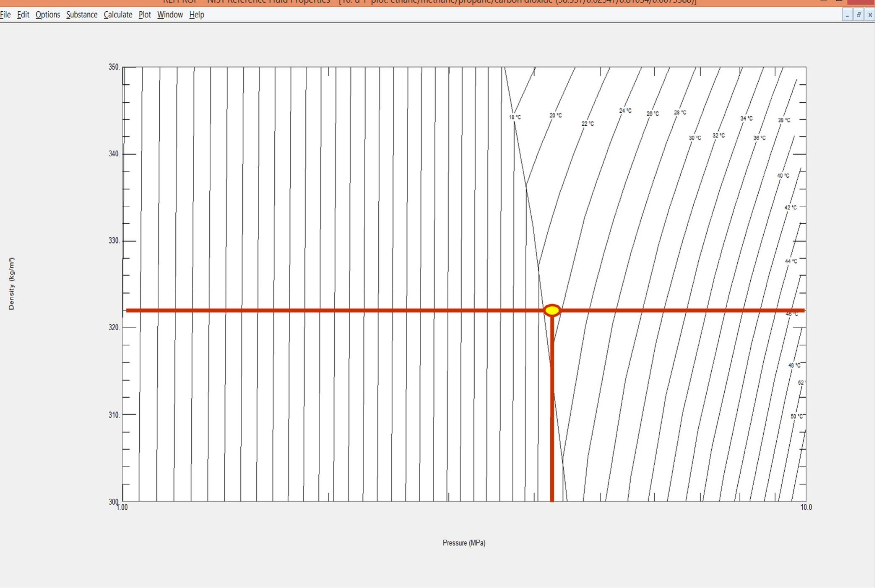
Task: Click the 340 density axis tick label
Action: 114,154
